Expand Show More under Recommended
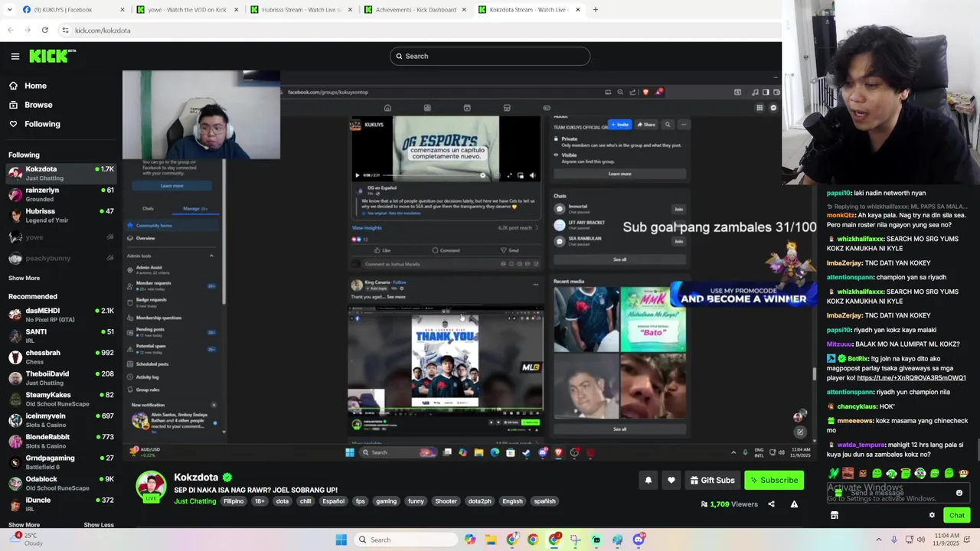This screenshot has height=551, width=980. [x=24, y=525]
